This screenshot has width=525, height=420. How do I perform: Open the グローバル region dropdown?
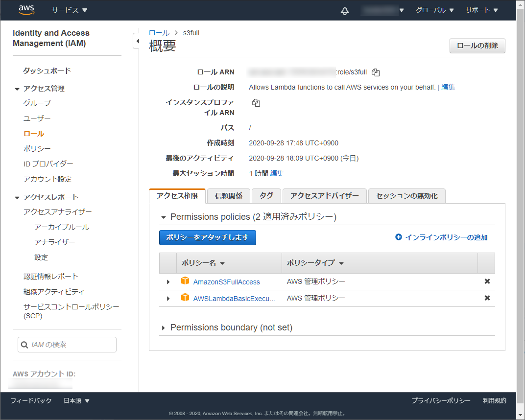[x=434, y=10]
